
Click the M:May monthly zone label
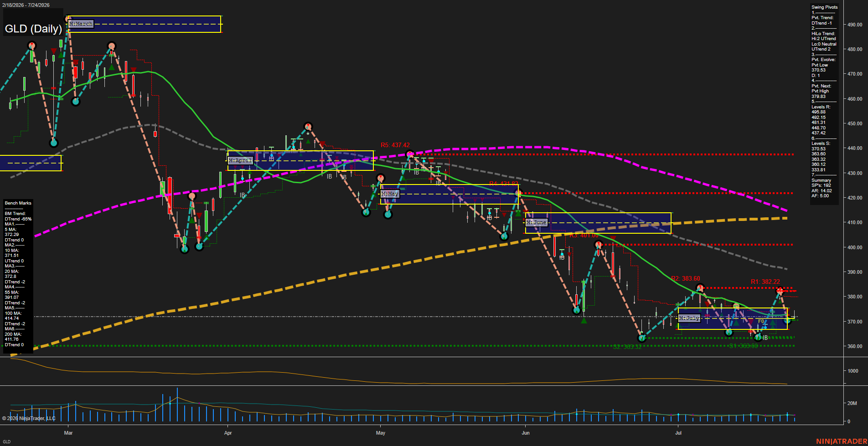[x=390, y=194]
